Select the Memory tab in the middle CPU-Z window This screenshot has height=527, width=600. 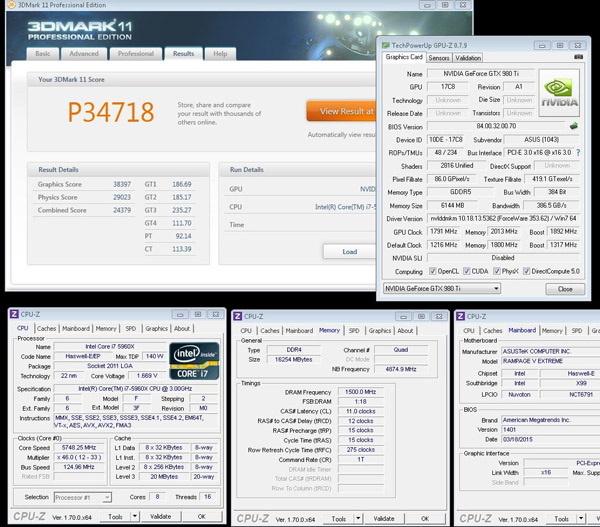[x=329, y=330]
